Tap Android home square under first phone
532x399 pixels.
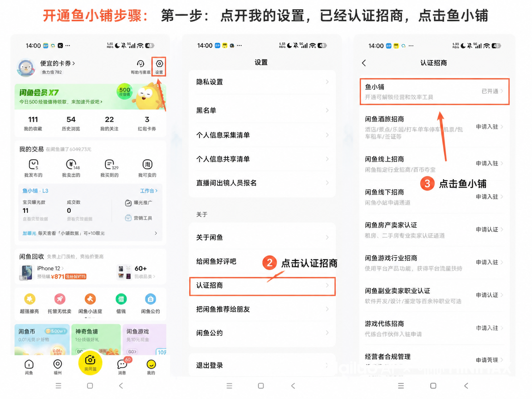(90, 386)
